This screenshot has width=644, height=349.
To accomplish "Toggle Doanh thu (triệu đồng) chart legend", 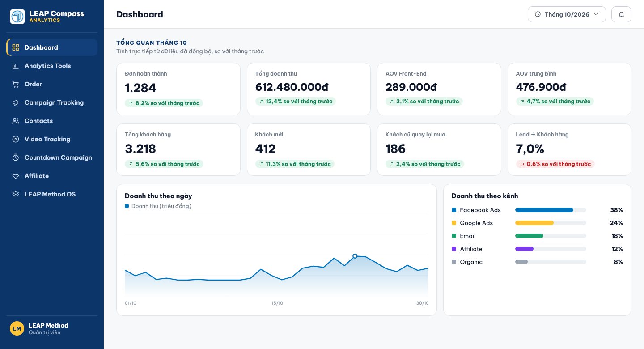I will pyautogui.click(x=158, y=206).
